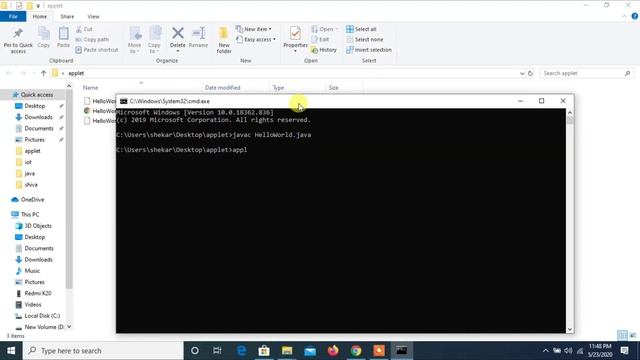Open Mail app from taskbar

(310, 351)
